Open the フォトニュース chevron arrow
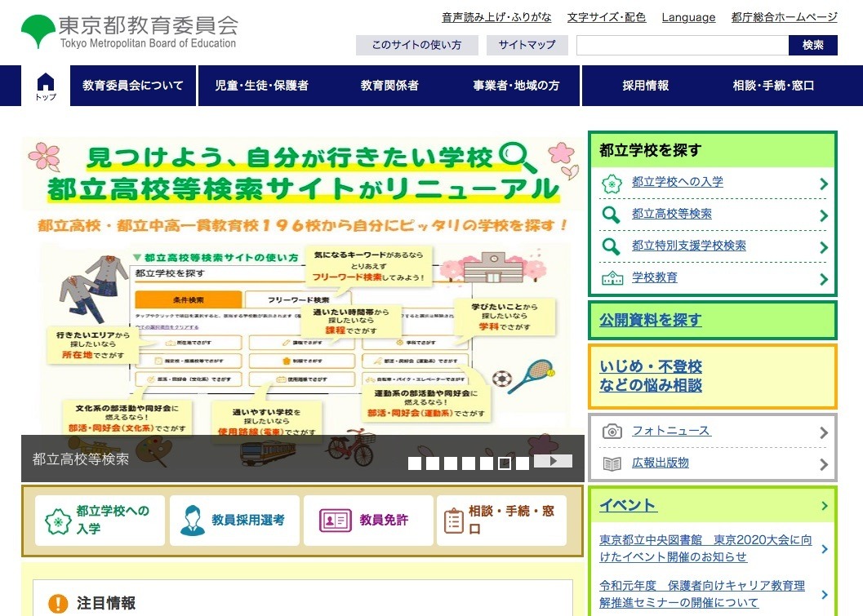Image resolution: width=863 pixels, height=616 pixels. (824, 432)
